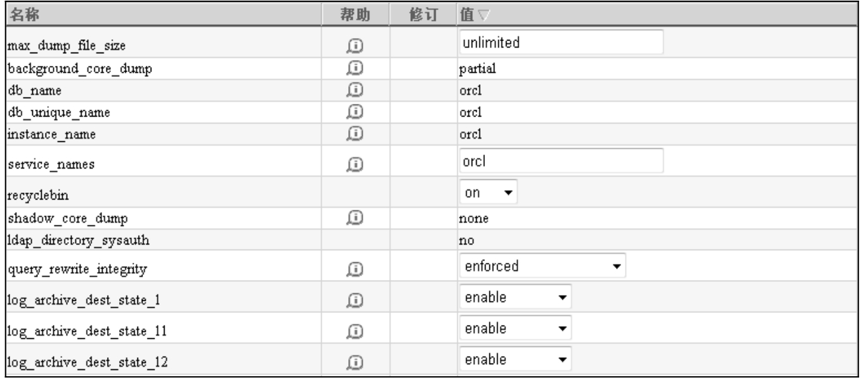Expand log_archive_dest_state_1 enable dropdown
The height and width of the screenshot is (387, 868).
(515, 297)
